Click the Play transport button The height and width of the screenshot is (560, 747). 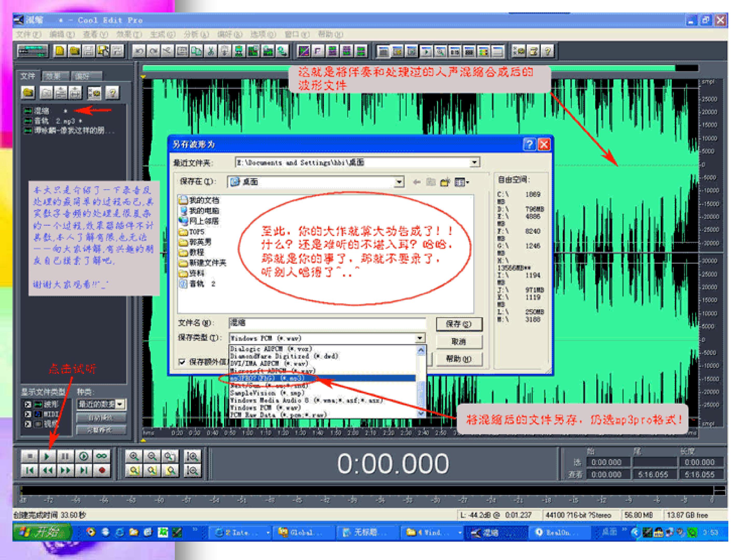[x=47, y=456]
